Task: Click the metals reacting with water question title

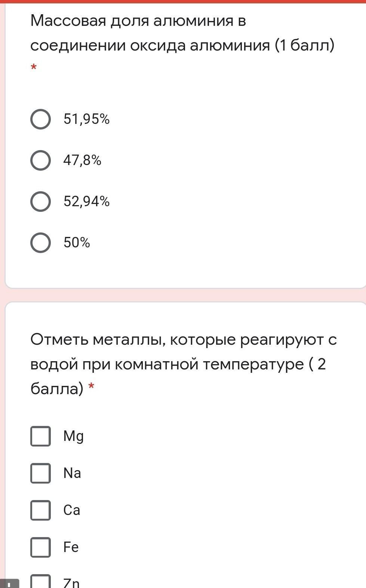Action: point(184,364)
